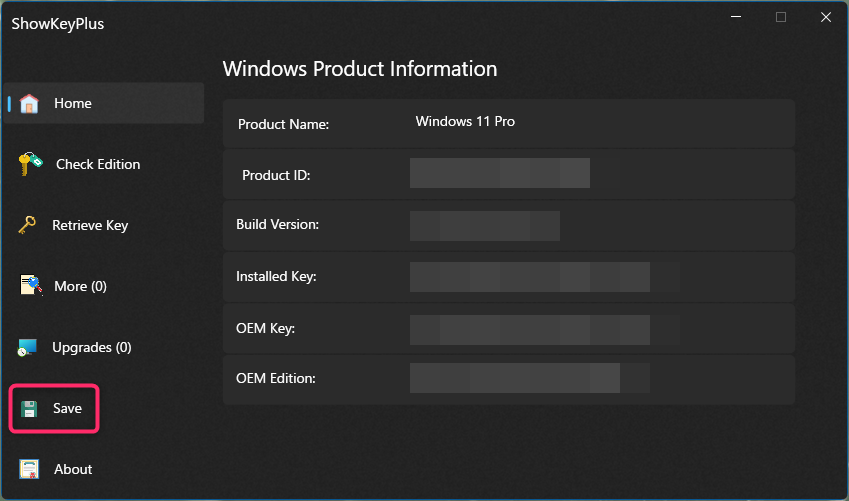Select the Windows 11 Pro product name value
849x501 pixels.
coord(465,122)
